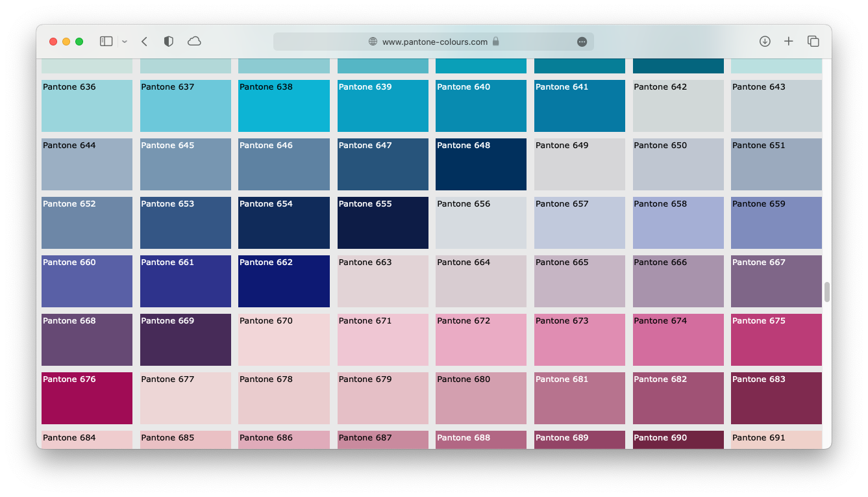Click the globe icon in address bar
Screen dimensions: 868x497
tap(373, 42)
